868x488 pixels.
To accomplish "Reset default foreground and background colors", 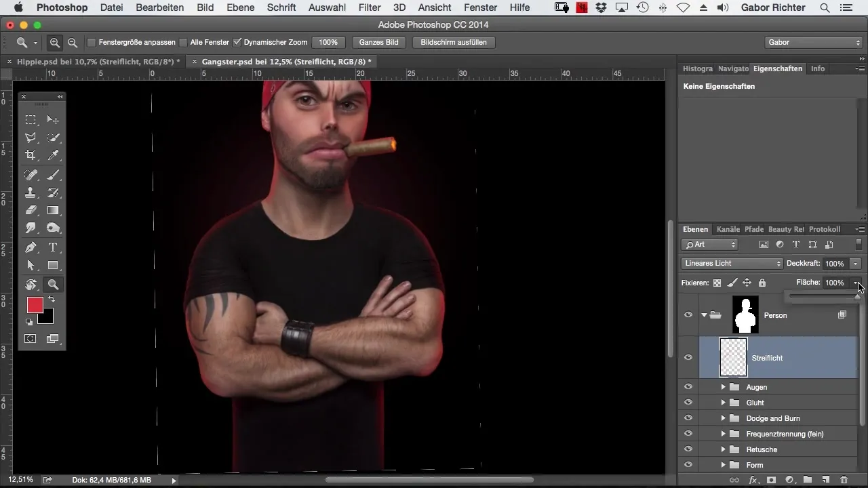I will pyautogui.click(x=29, y=322).
